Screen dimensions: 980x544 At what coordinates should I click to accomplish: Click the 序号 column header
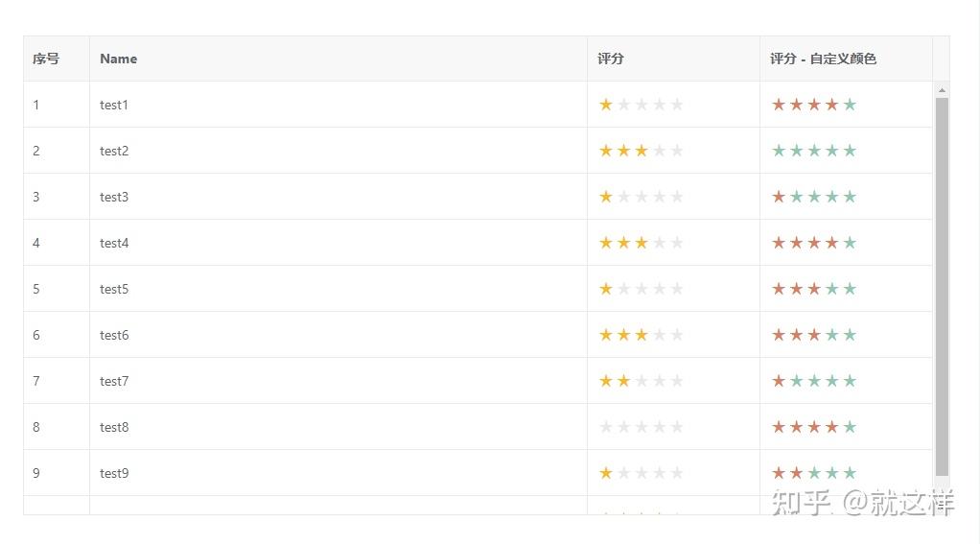point(46,59)
